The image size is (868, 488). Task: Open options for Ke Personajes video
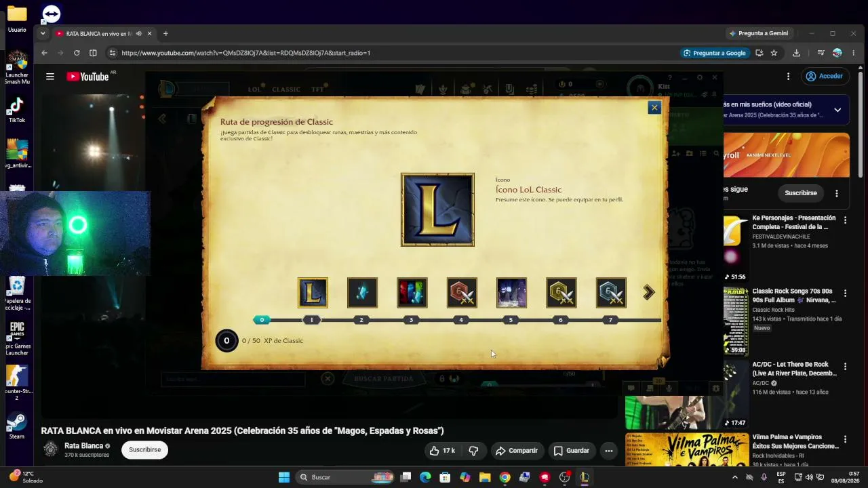845,220
